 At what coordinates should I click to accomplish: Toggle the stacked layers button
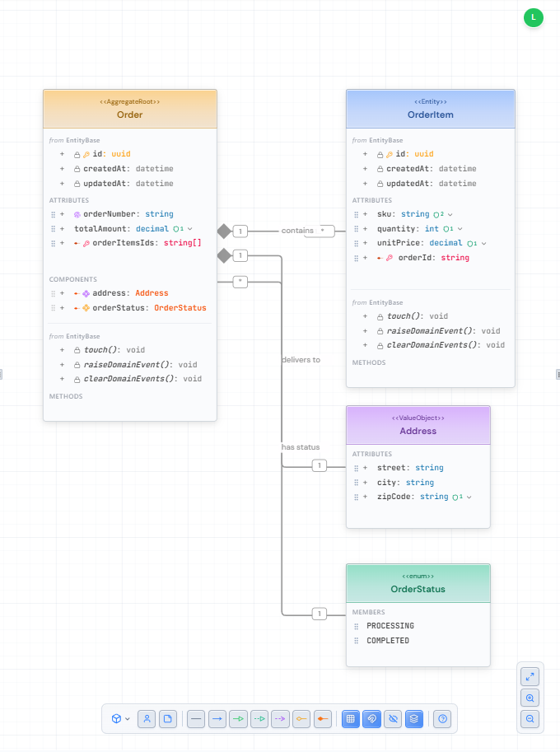414,719
